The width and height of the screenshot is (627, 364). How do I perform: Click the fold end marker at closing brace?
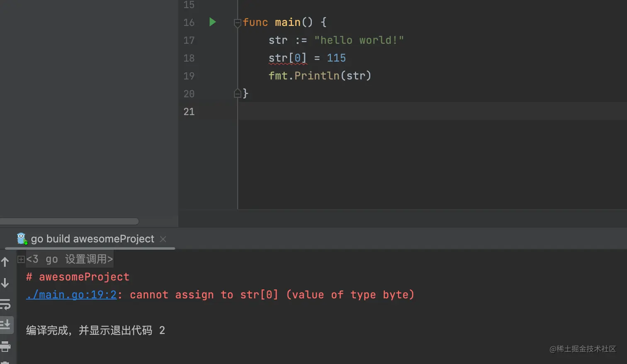tap(238, 94)
